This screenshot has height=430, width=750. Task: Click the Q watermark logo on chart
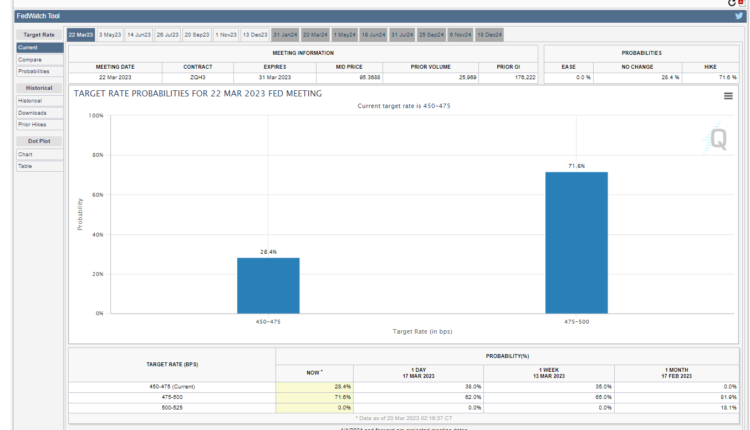click(x=718, y=139)
